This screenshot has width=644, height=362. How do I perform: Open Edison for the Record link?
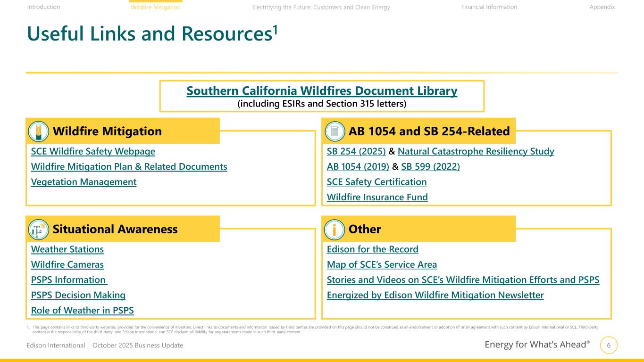(372, 249)
